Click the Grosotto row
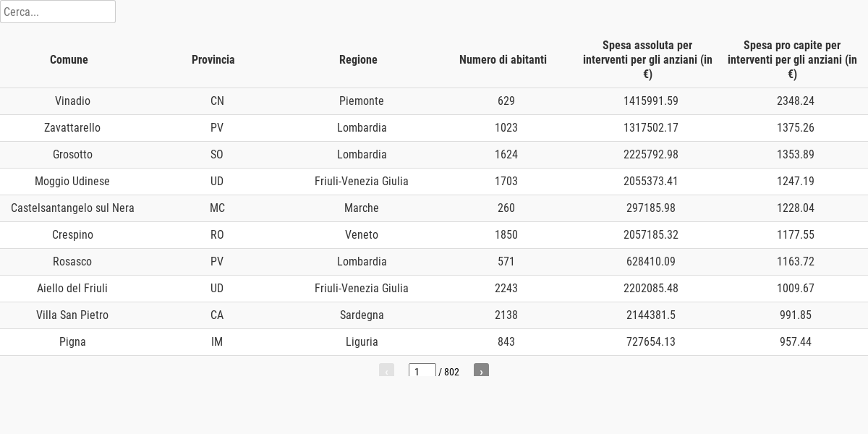 point(434,155)
